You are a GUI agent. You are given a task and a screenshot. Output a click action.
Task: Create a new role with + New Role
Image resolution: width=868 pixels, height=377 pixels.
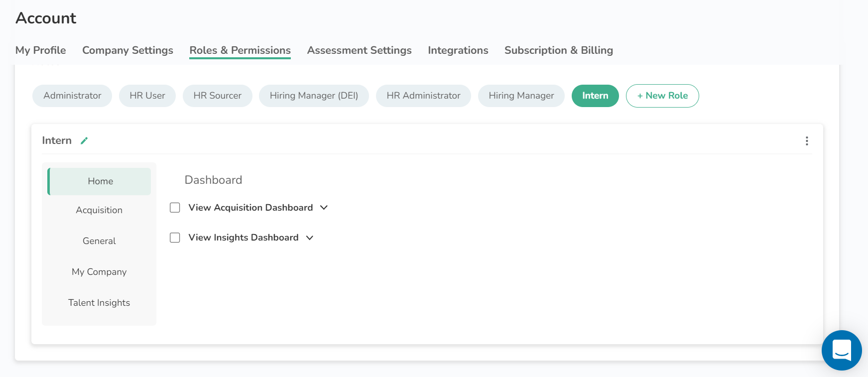click(662, 96)
